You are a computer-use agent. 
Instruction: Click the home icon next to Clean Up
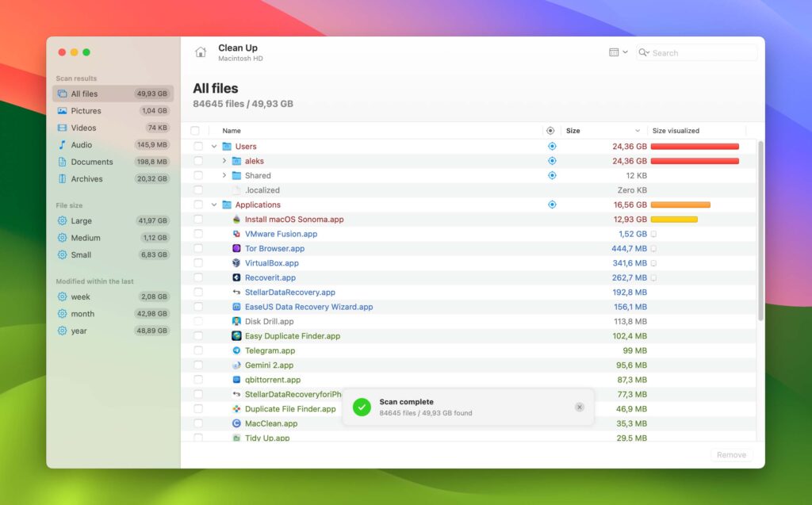coord(201,52)
